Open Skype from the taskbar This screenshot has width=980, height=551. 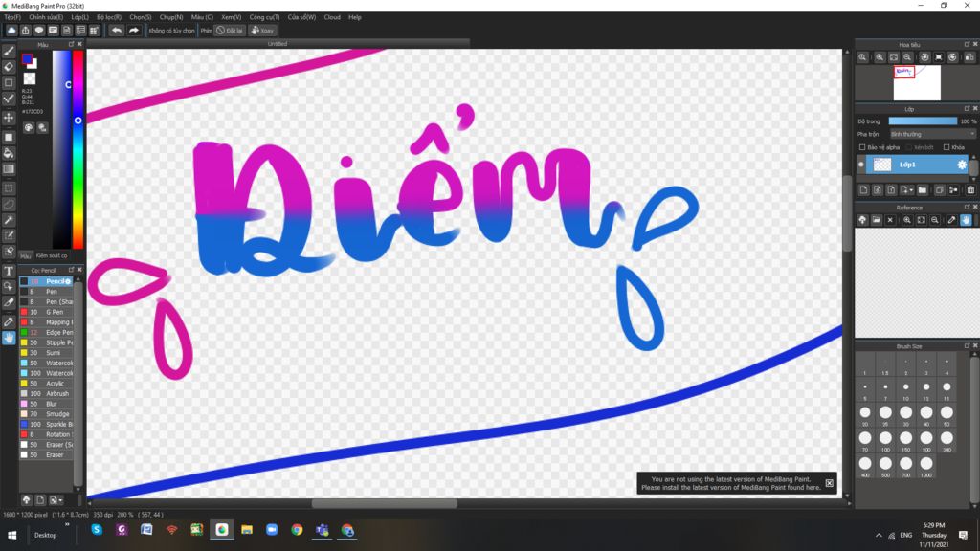(x=97, y=530)
